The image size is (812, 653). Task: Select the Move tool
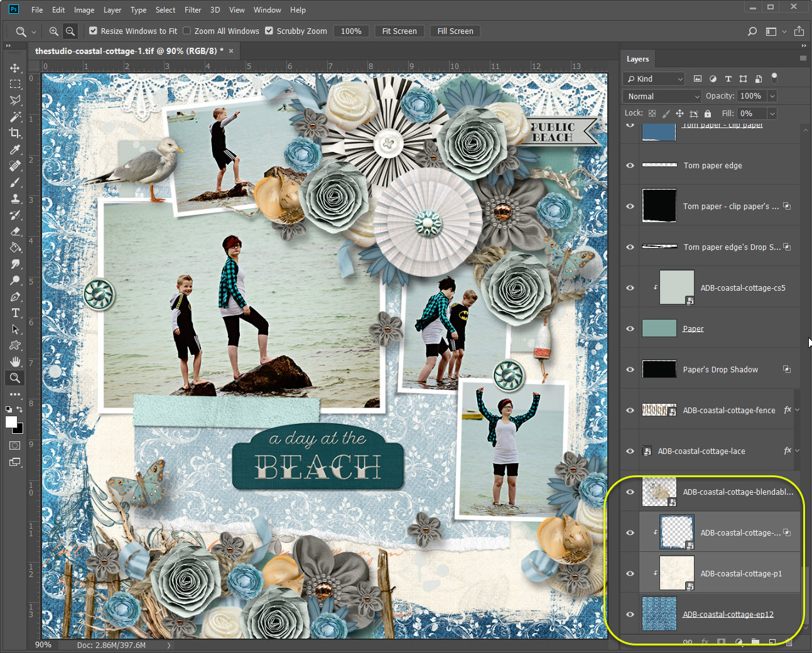pos(15,68)
